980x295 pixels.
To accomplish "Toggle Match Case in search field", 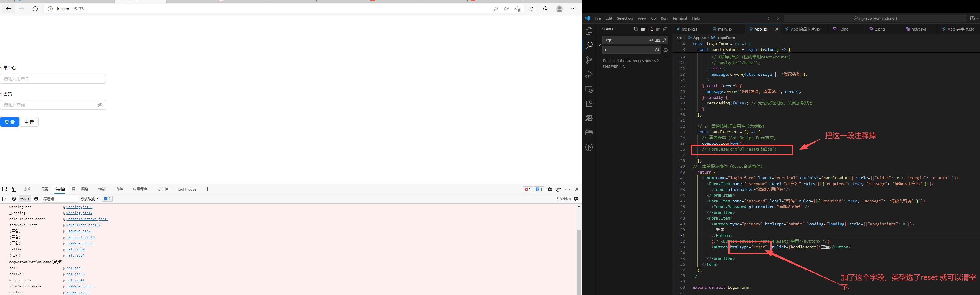I will (651, 40).
